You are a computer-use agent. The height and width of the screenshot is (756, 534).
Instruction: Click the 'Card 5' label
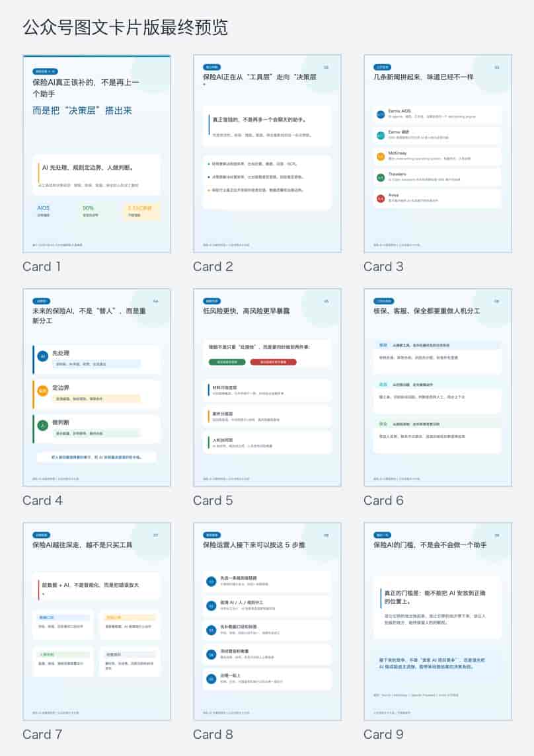[x=213, y=500]
